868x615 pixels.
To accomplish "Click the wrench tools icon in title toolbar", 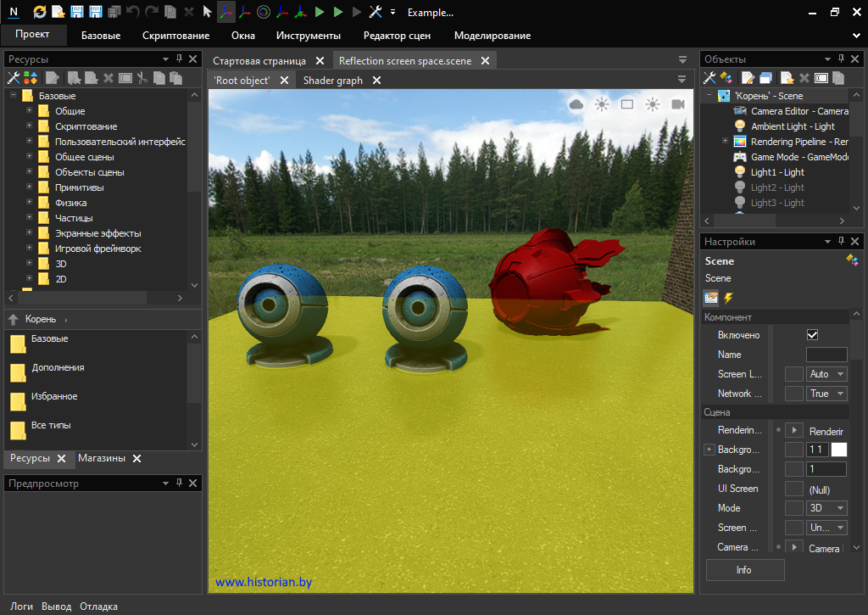I will point(376,12).
